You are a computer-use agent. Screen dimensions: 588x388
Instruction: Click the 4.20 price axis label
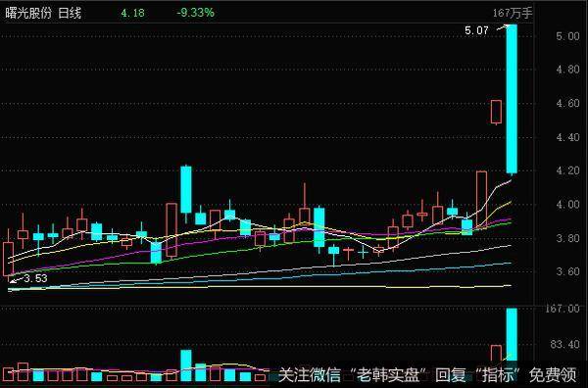click(x=567, y=170)
